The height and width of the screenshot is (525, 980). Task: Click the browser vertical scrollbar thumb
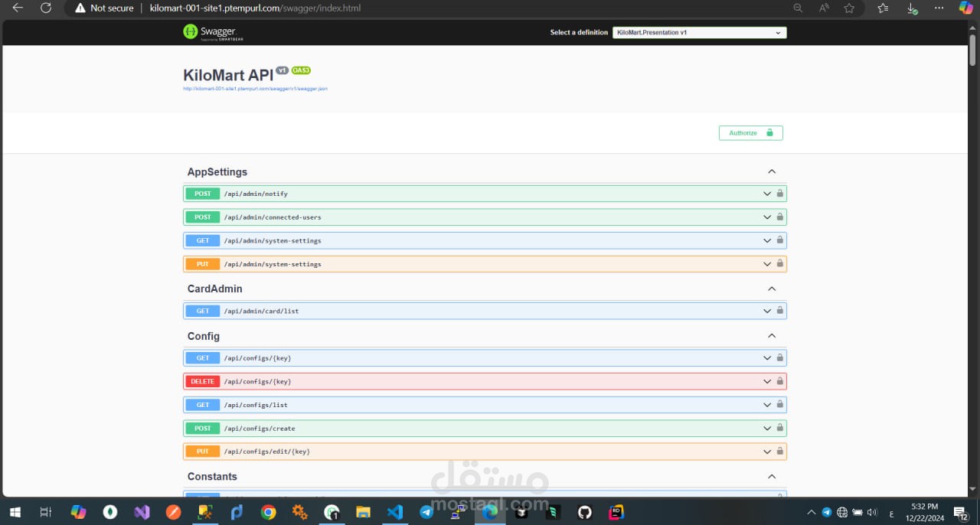973,50
